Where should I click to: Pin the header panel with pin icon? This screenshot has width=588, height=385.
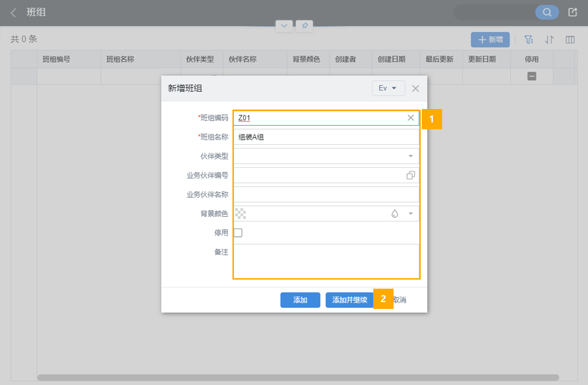click(x=304, y=26)
